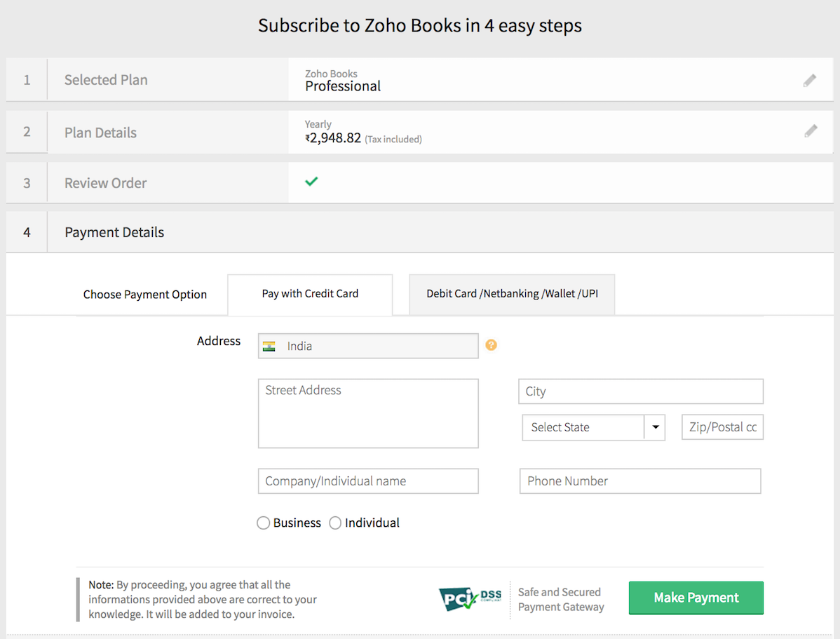Screen dimensions: 840x639
Task: Click the Street Address text area
Action: tap(368, 413)
